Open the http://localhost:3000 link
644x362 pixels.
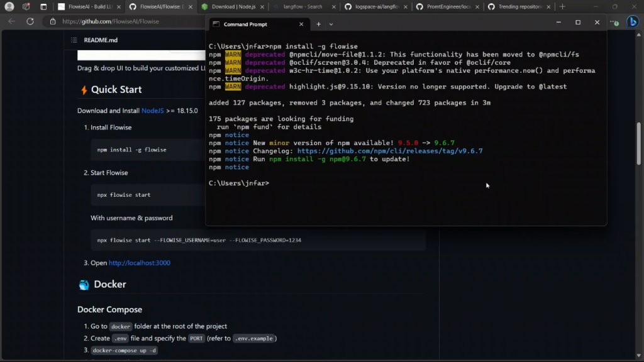click(139, 263)
